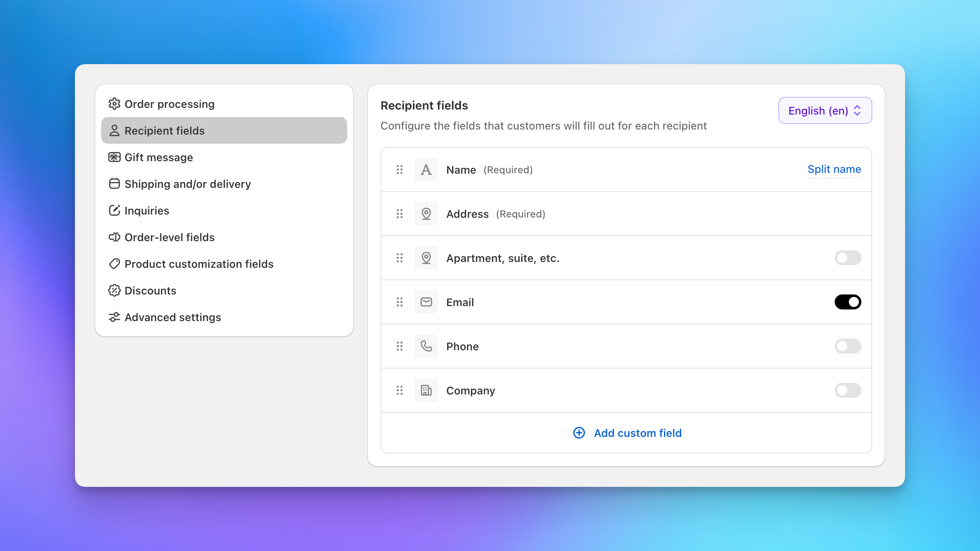Enable the Phone field toggle
980x551 pixels.
848,346
